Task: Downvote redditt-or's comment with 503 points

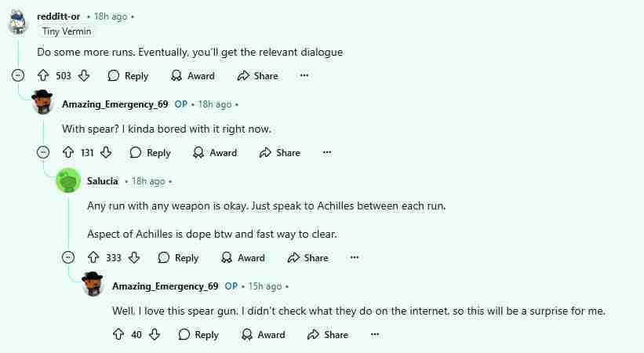Action: [84, 76]
